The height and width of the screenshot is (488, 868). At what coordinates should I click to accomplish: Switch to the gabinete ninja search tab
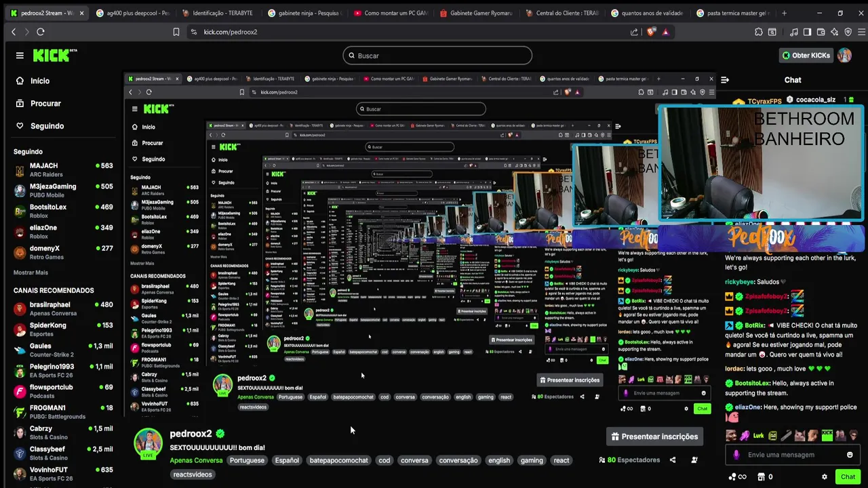[x=306, y=13]
